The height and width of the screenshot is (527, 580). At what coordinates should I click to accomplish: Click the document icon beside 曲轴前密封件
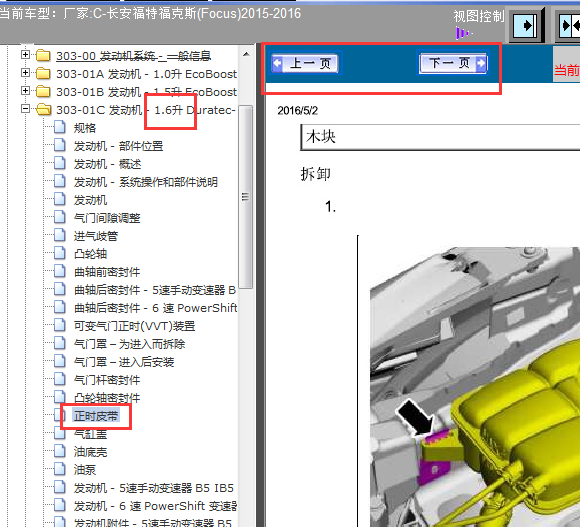pyautogui.click(x=60, y=270)
